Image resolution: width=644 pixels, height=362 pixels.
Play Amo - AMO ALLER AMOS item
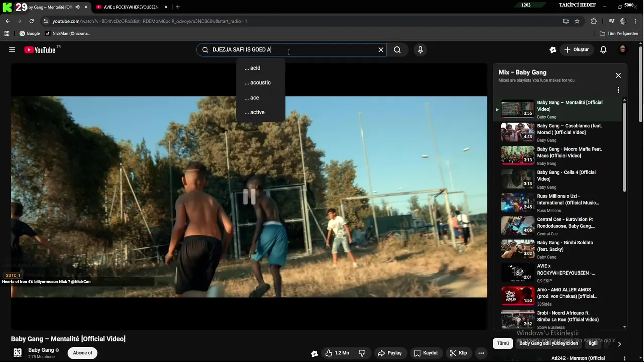point(557,296)
